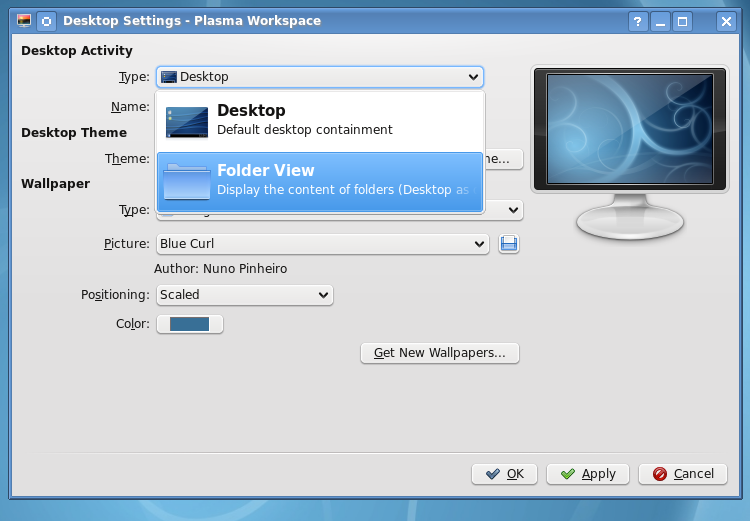Minimize the Desktop Settings window
The width and height of the screenshot is (750, 521).
[661, 21]
